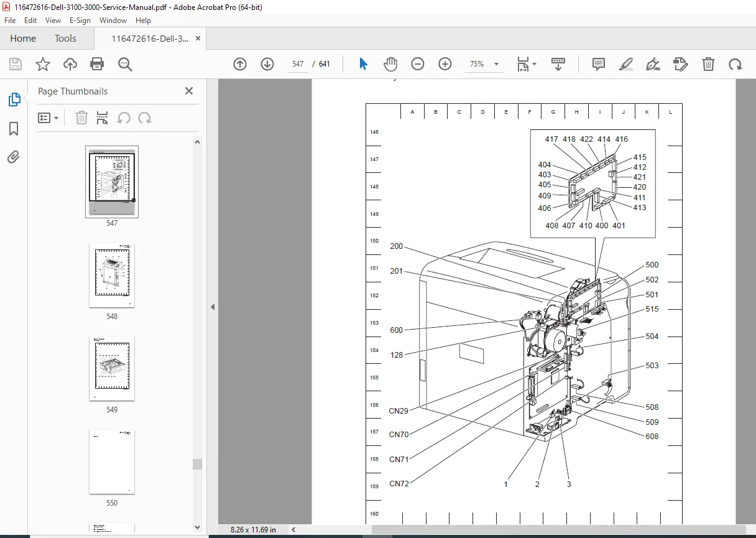
Task: Go to the next page using the down arrow
Action: click(x=267, y=64)
